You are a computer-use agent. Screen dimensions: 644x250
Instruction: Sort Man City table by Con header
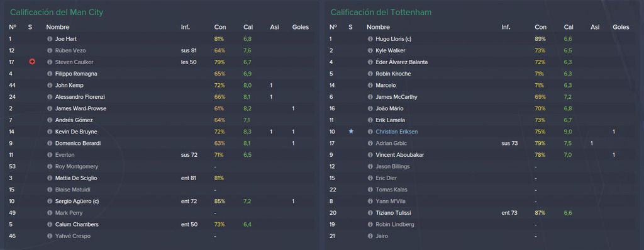click(220, 27)
